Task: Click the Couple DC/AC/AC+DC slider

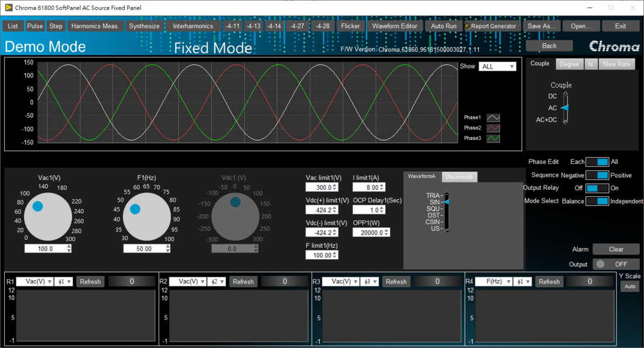Action: click(566, 108)
